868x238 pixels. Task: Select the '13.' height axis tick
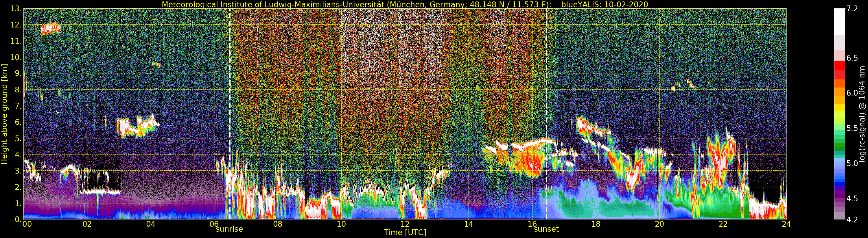coord(16,9)
